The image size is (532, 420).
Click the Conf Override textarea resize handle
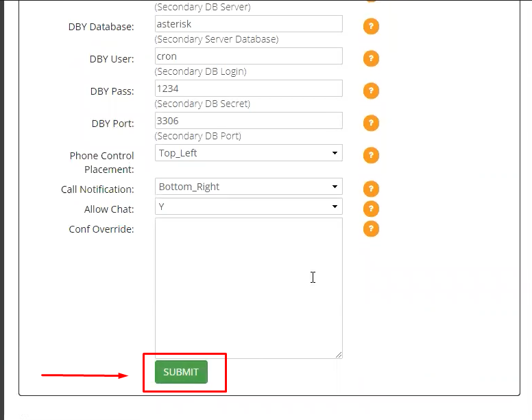pyautogui.click(x=339, y=355)
